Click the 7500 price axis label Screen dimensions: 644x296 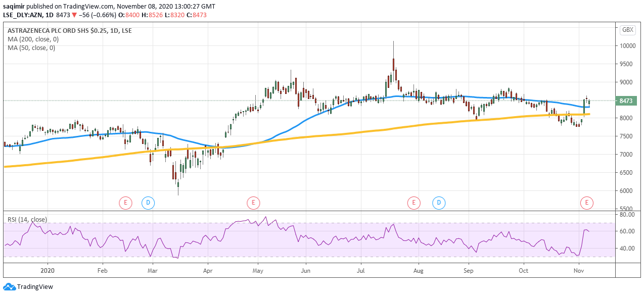(x=627, y=136)
